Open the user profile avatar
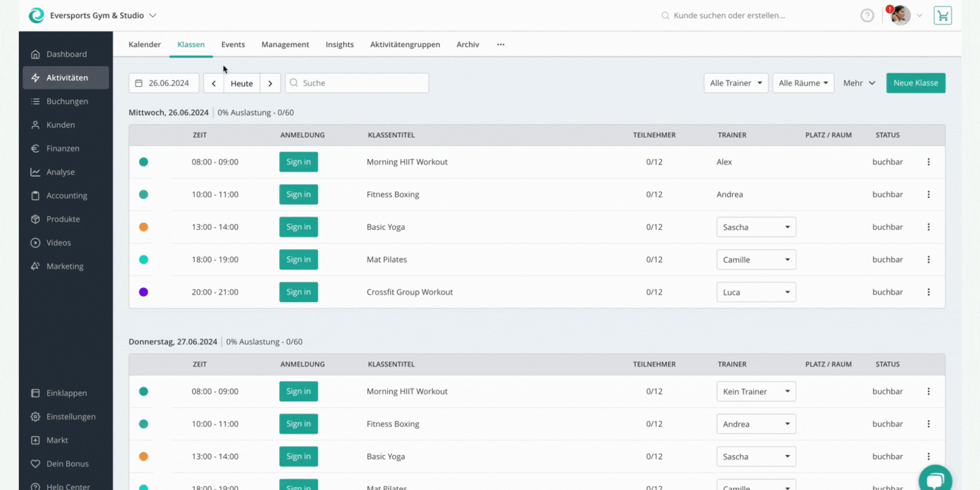 pyautogui.click(x=900, y=15)
